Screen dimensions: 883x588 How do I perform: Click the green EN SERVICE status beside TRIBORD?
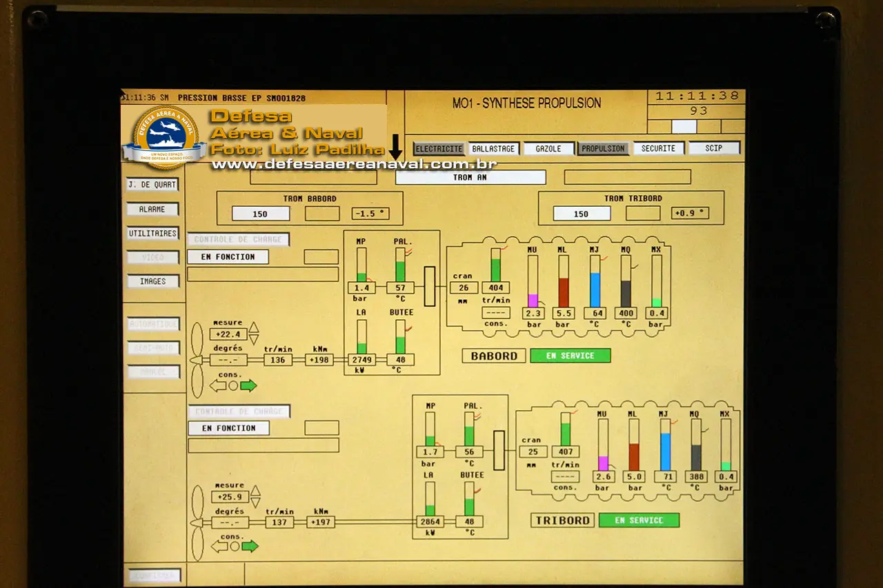pyautogui.click(x=639, y=520)
